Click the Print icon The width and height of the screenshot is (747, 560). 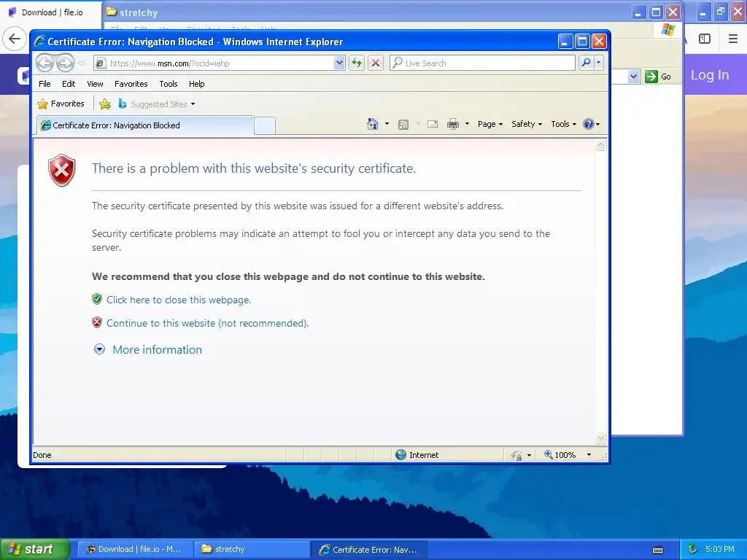[x=452, y=124]
